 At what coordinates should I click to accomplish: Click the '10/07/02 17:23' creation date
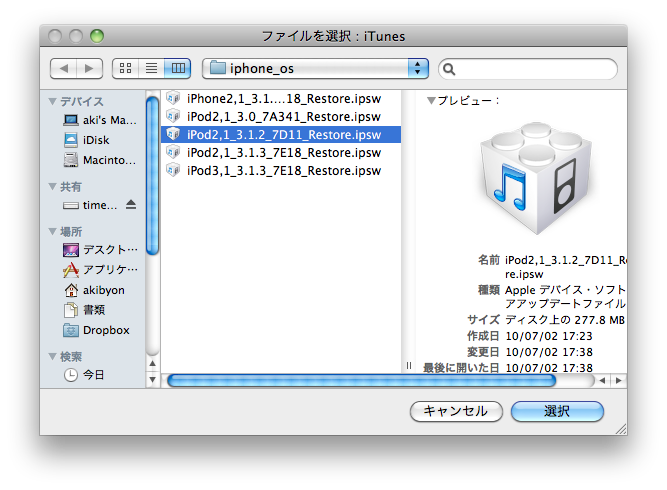point(549,336)
